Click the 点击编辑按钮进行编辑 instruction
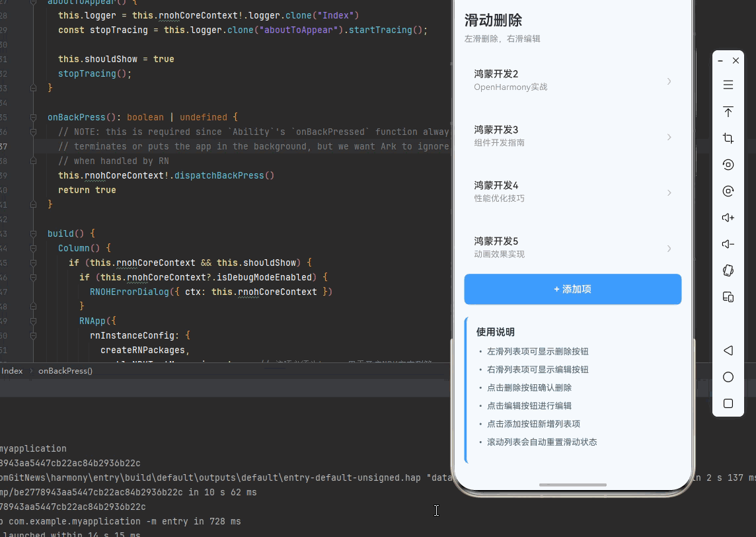The image size is (756, 537). 529,406
